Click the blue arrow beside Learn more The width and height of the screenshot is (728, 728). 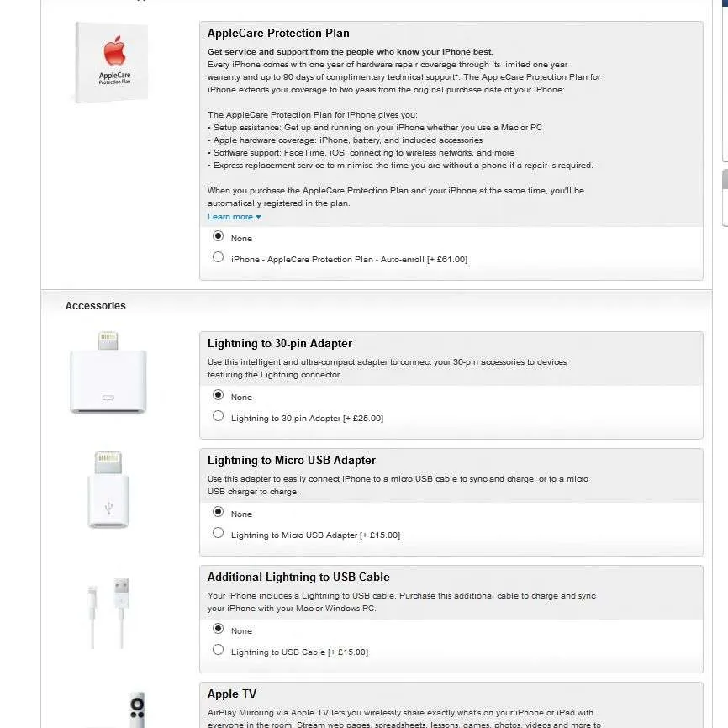[259, 217]
